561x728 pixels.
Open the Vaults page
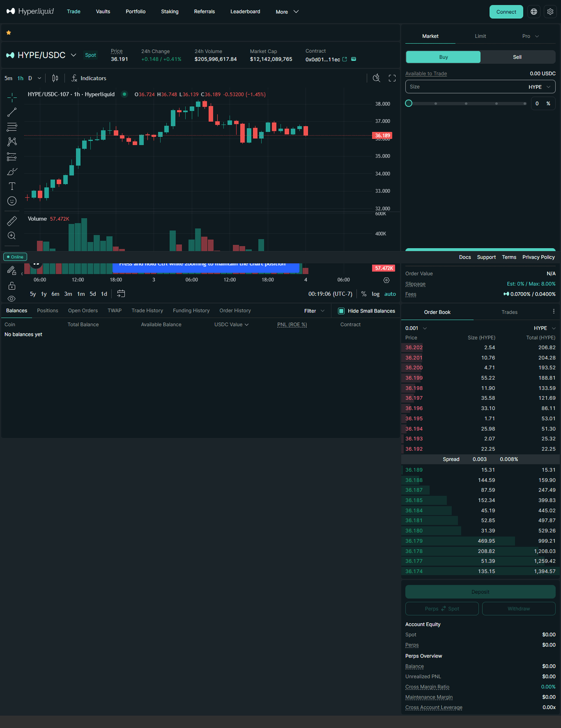point(103,12)
